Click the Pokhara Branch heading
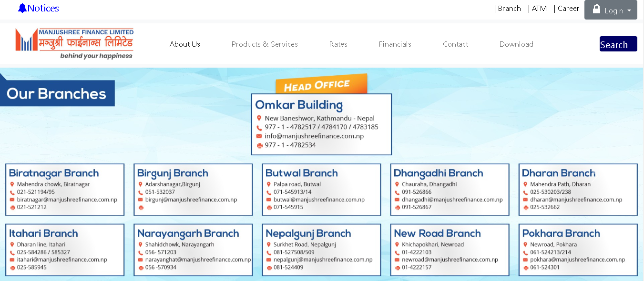The width and height of the screenshot is (644, 281). tap(561, 233)
